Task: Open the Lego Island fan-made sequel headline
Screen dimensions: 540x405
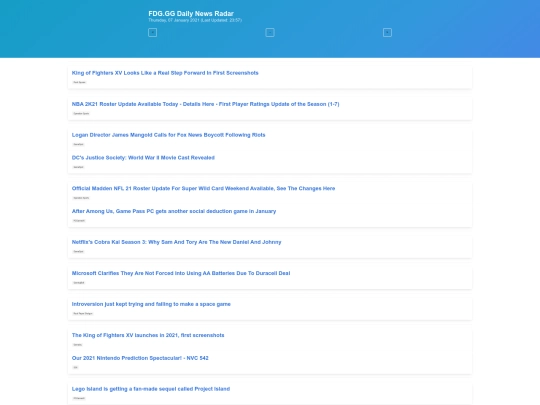Action: (x=151, y=389)
